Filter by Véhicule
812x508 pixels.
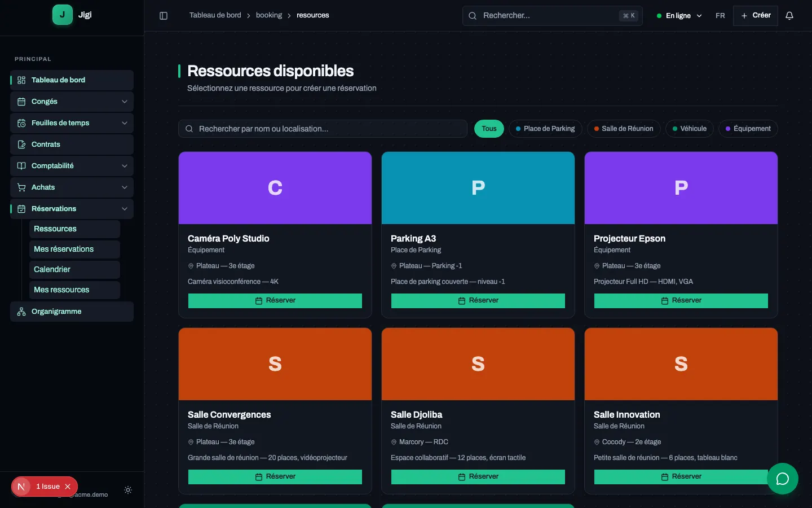click(690, 129)
